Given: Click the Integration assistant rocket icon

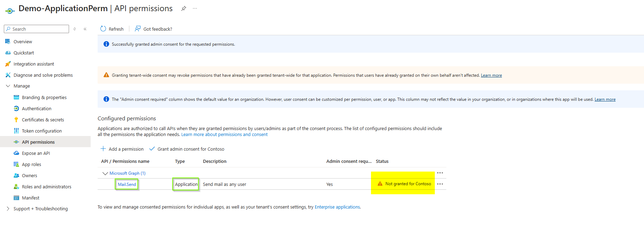Looking at the screenshot, I should click(x=8, y=64).
